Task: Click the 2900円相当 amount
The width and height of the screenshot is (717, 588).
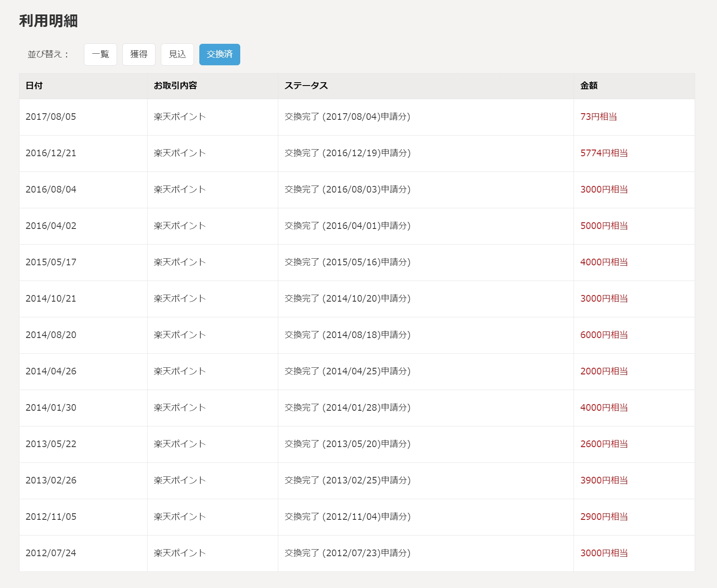Action: (x=604, y=517)
